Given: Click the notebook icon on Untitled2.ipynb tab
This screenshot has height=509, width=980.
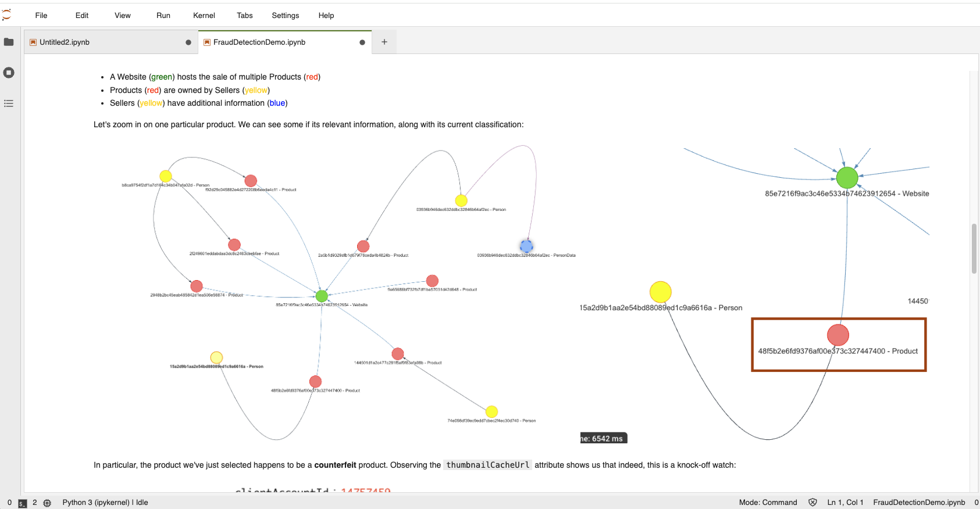Looking at the screenshot, I should tap(33, 42).
